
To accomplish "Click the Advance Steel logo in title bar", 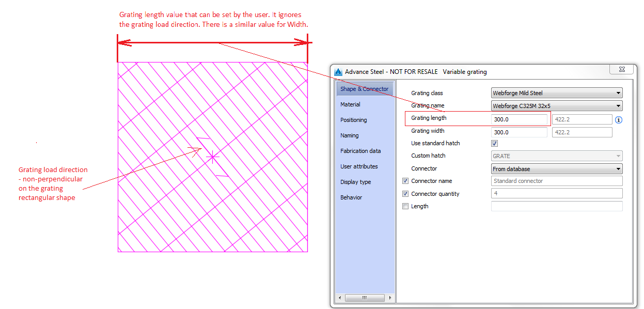I will (339, 72).
